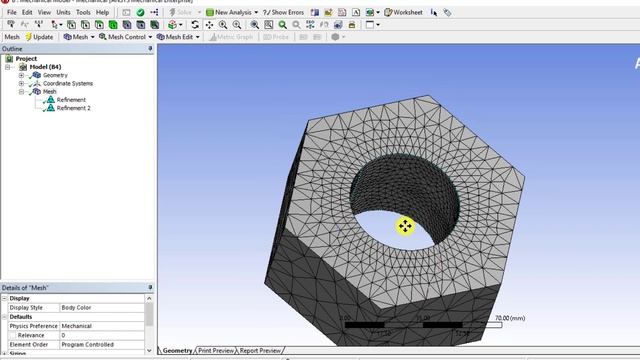Select the Pan tool
Viewport: 640px width, 360px height.
[209, 25]
